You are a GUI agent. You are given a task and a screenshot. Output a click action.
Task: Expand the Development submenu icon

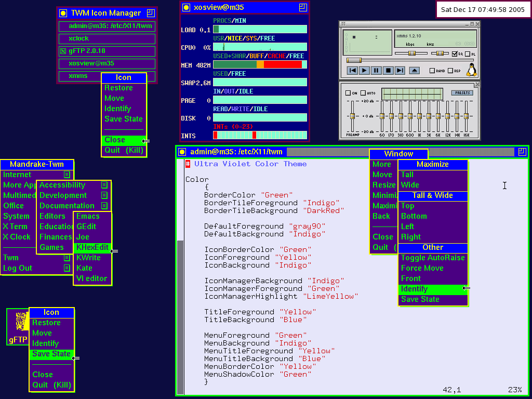pyautogui.click(x=104, y=195)
